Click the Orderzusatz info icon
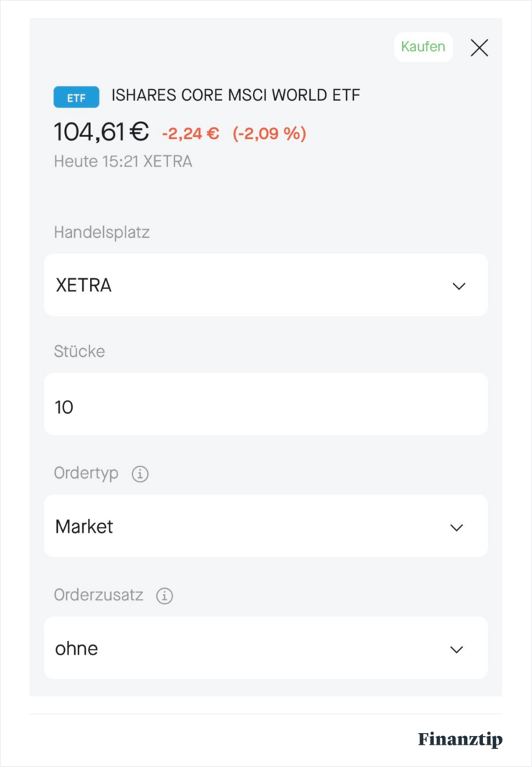532x767 pixels. pyautogui.click(x=164, y=596)
